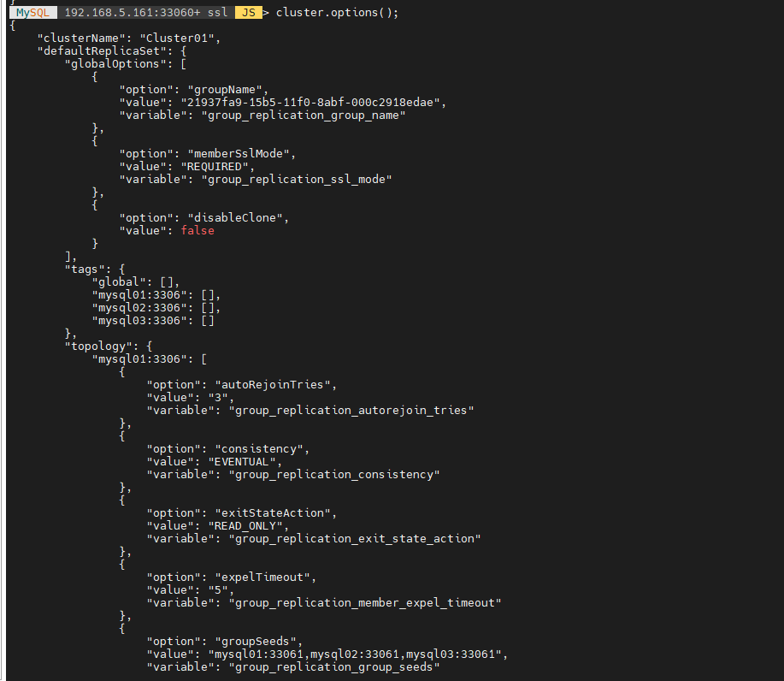
Task: Click the group_replication_autorejoin_tries variable line
Action: pyautogui.click(x=310, y=411)
